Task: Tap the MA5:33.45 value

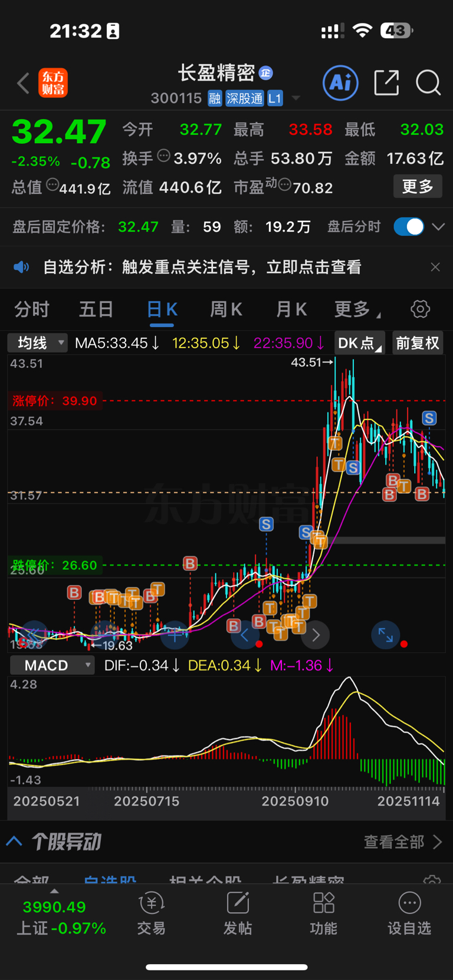Action: tap(117, 343)
